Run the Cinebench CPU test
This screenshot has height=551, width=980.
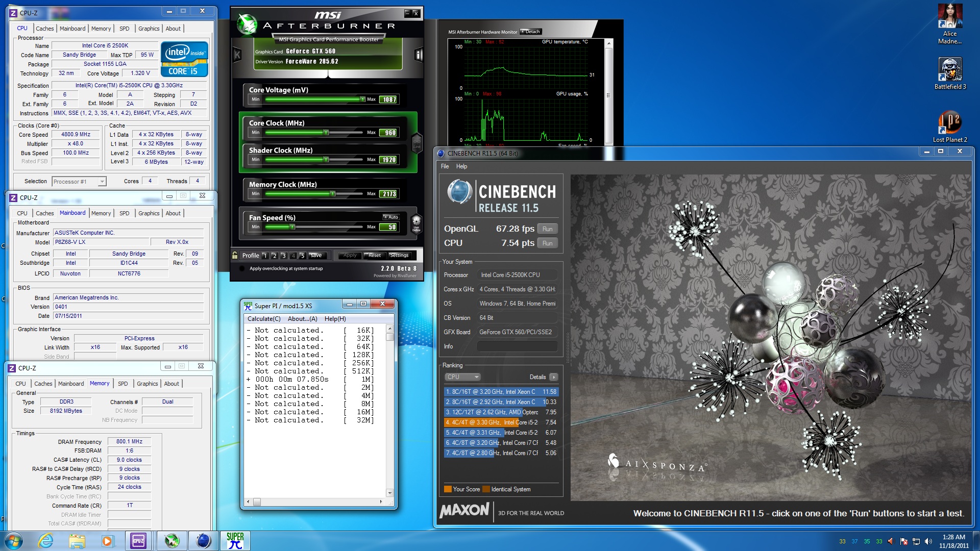point(547,243)
